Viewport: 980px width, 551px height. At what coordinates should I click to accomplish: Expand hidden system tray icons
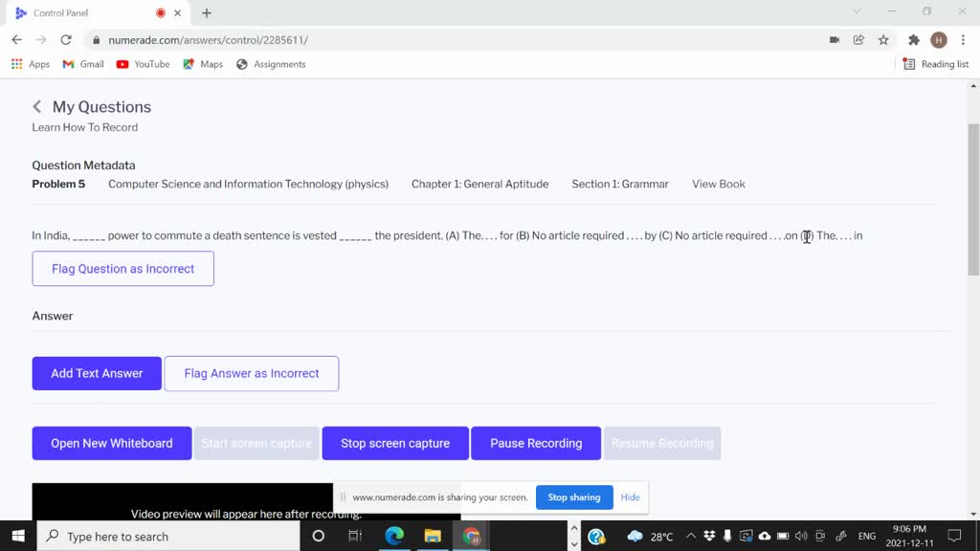690,536
